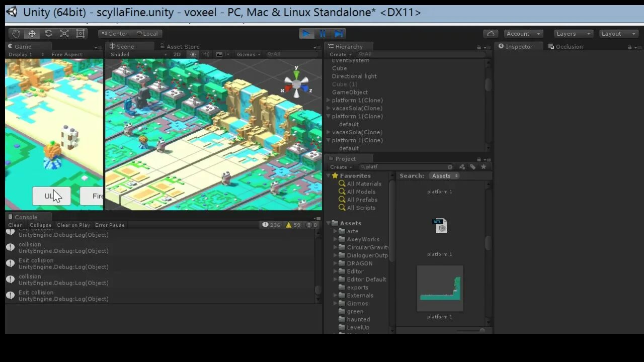Viewport: 644px width, 362px height.
Task: Click Clear on Play button
Action: (x=73, y=225)
